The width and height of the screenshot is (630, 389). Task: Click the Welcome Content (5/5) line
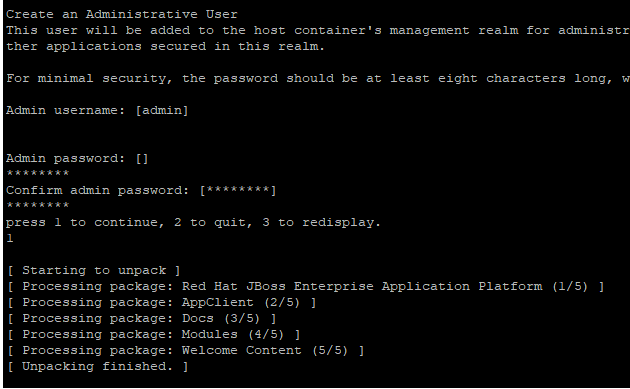[186, 351]
